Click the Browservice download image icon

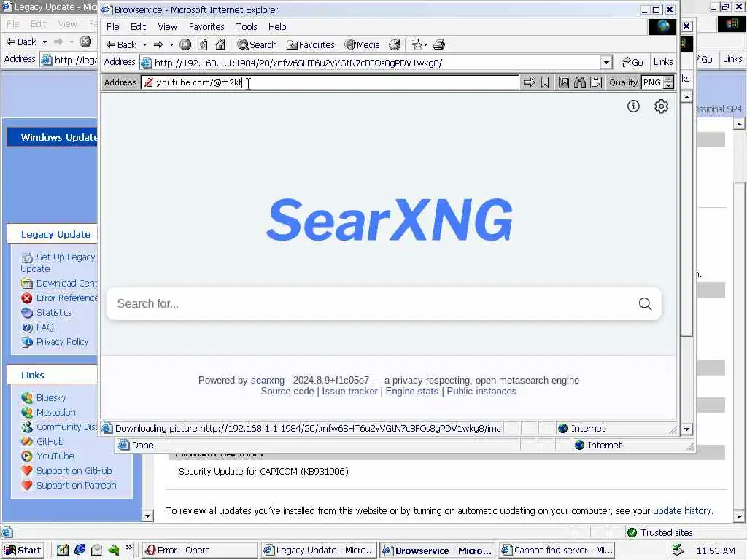[564, 82]
